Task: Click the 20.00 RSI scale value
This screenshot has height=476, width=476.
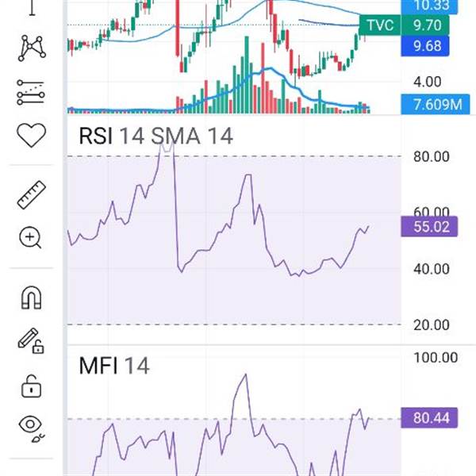Action: (x=431, y=325)
